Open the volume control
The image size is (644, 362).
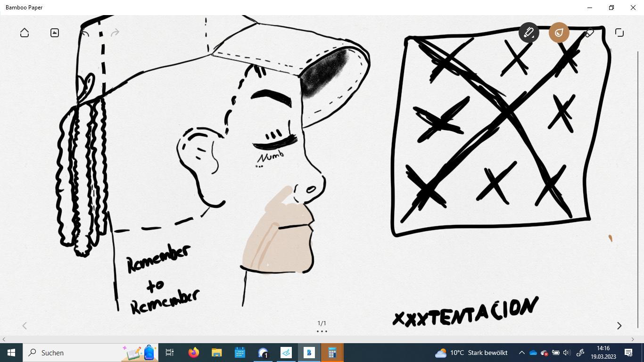coord(567,353)
